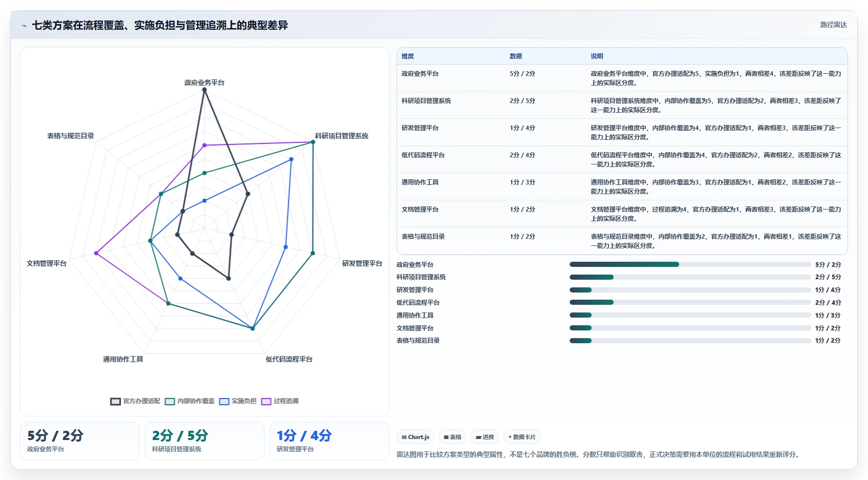The height and width of the screenshot is (480, 868).
Task: Click the 说明 column header
Action: 597,56
